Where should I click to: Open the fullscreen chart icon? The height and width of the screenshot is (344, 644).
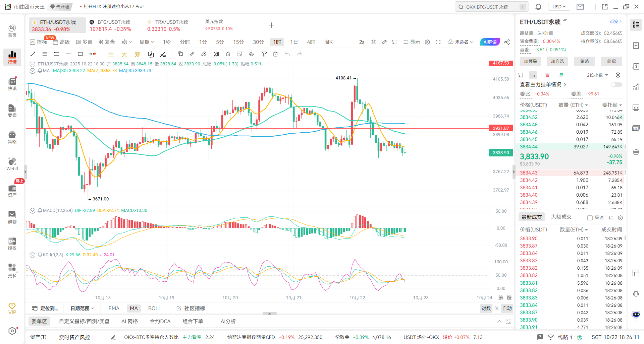438,42
